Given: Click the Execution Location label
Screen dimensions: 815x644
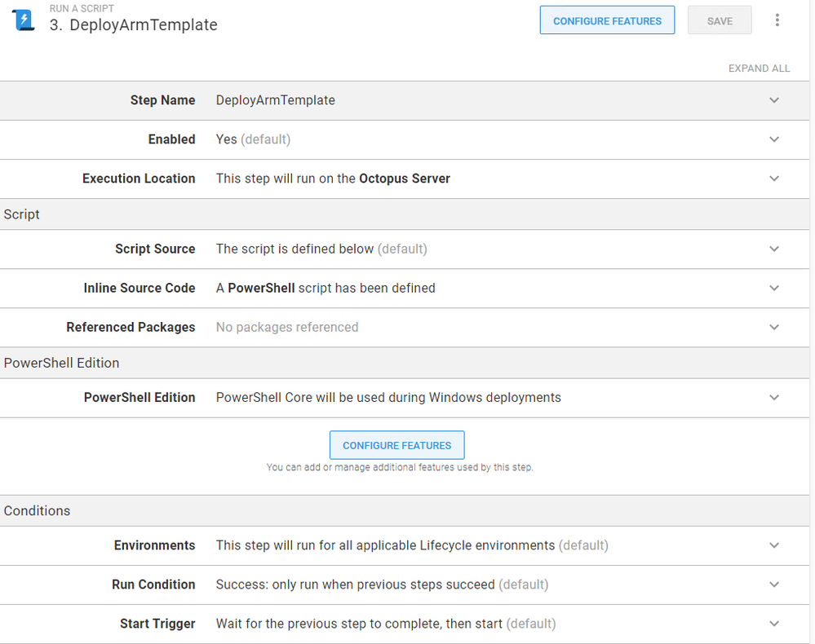Looking at the screenshot, I should tap(139, 179).
